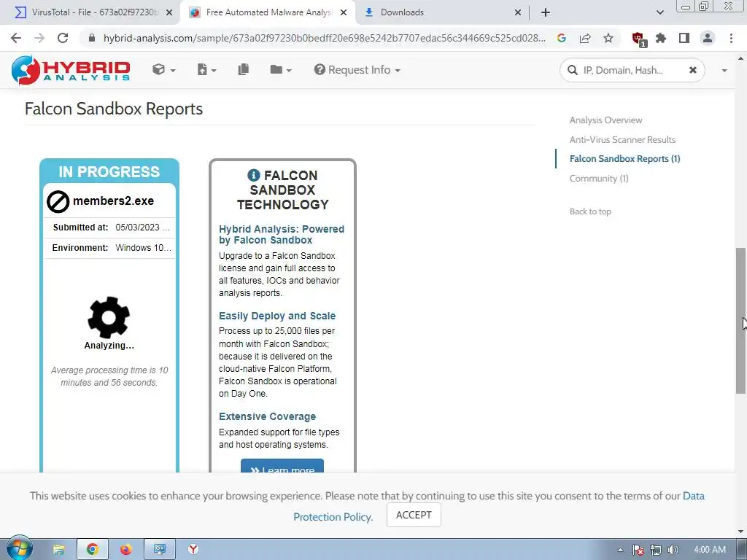747x560 pixels.
Task: Close the VirusTotal tab
Action: [169, 13]
